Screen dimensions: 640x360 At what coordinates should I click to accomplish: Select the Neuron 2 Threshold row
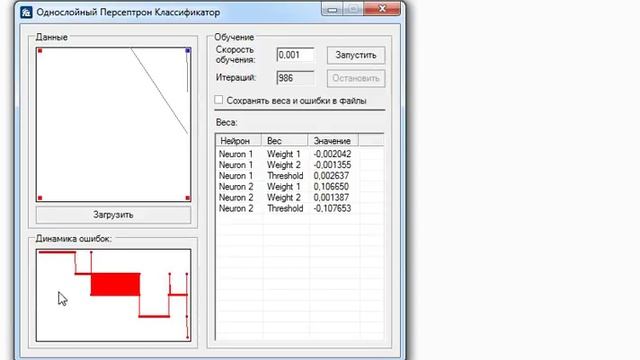pos(300,209)
